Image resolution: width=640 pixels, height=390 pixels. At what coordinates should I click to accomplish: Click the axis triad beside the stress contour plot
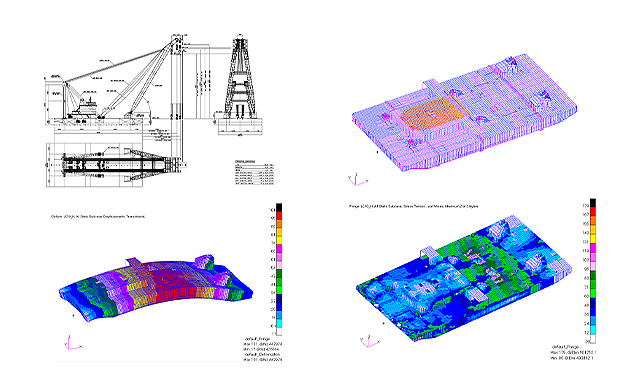click(369, 341)
